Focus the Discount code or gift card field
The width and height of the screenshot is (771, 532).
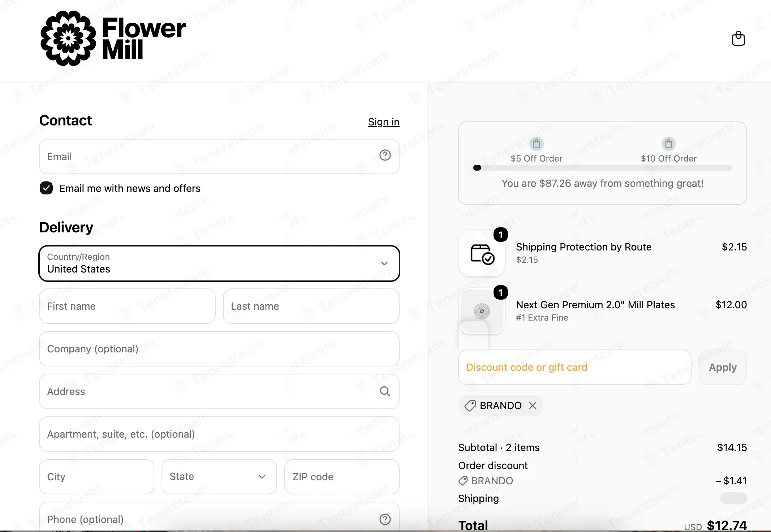(x=574, y=367)
